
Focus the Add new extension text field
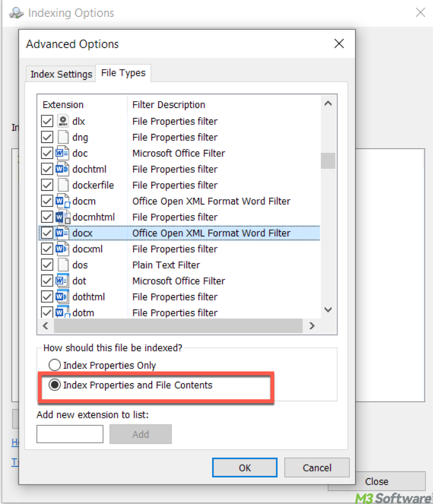(x=70, y=434)
